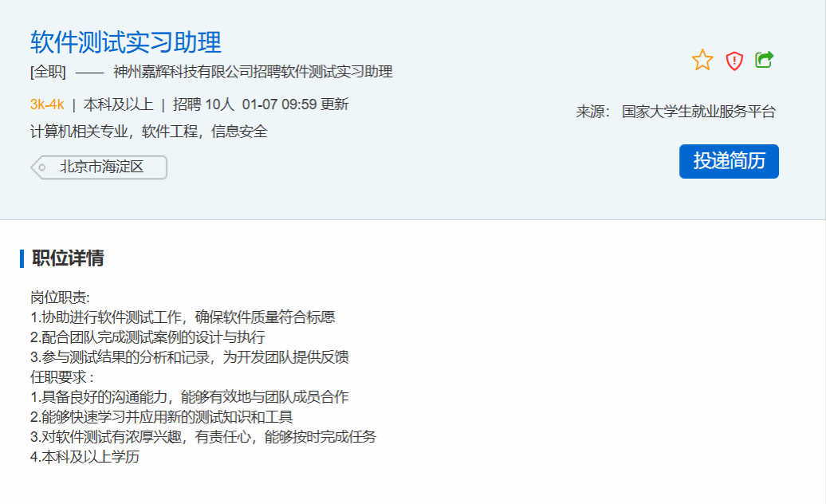The image size is (826, 504).
Task: Click requirement line 本科及以上学历
Action: [x=85, y=457]
